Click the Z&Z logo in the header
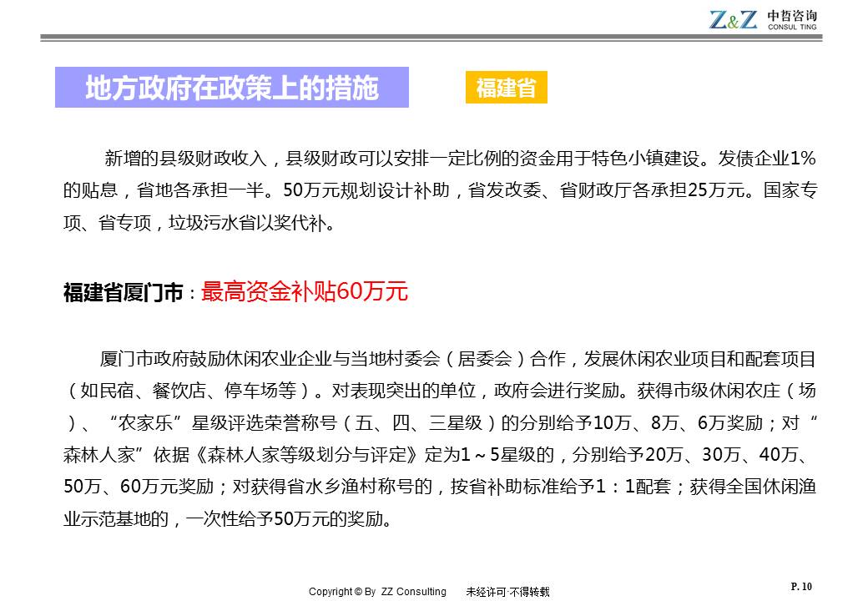The image size is (868, 601). [x=734, y=19]
